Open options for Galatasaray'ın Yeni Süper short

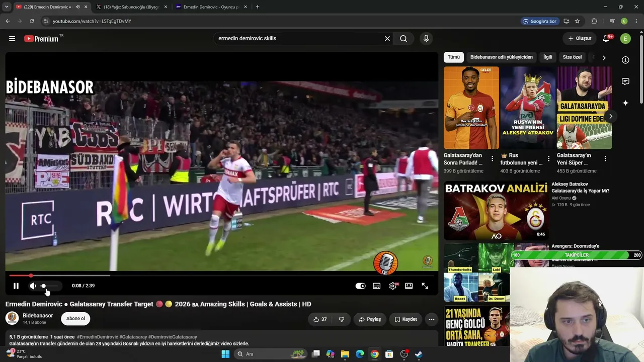605,159
